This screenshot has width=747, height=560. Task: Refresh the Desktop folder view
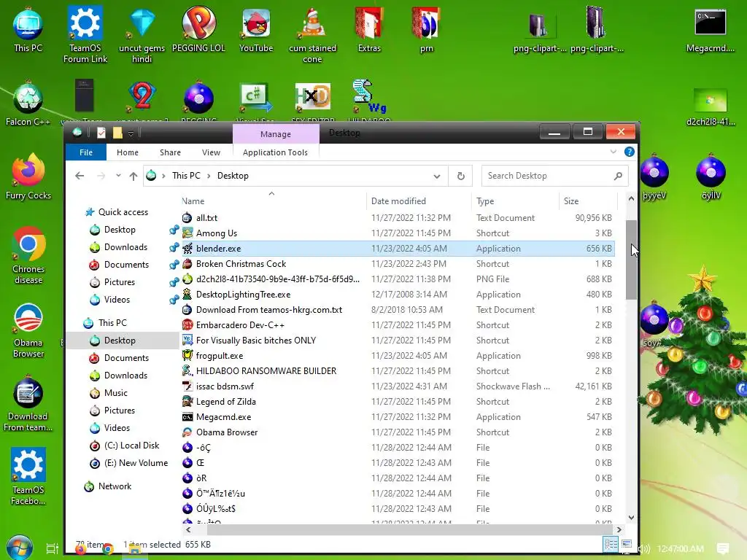point(461,176)
